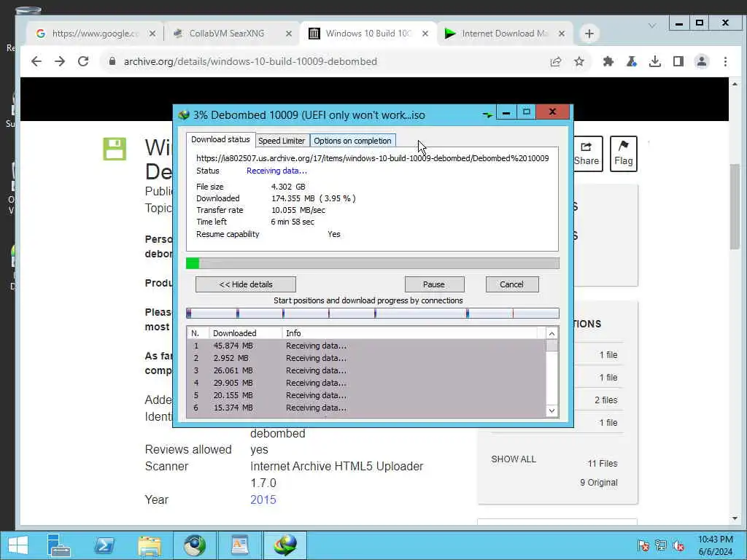Select connection row with 2.952 MB

(x=366, y=358)
